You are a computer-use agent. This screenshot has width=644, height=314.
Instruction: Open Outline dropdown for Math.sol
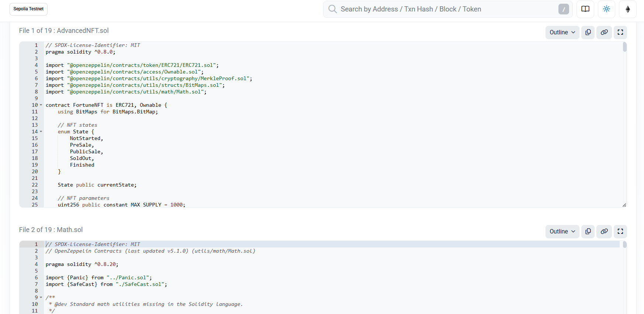[562, 232]
